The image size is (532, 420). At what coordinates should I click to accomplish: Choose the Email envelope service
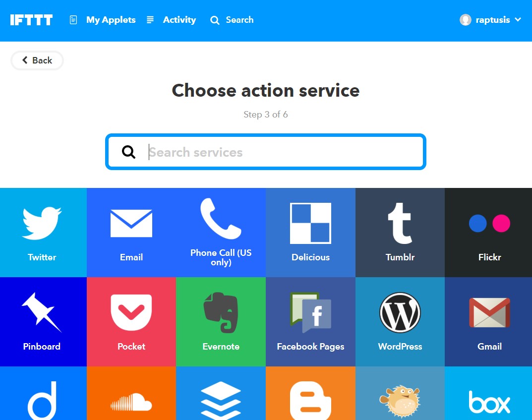click(x=131, y=233)
